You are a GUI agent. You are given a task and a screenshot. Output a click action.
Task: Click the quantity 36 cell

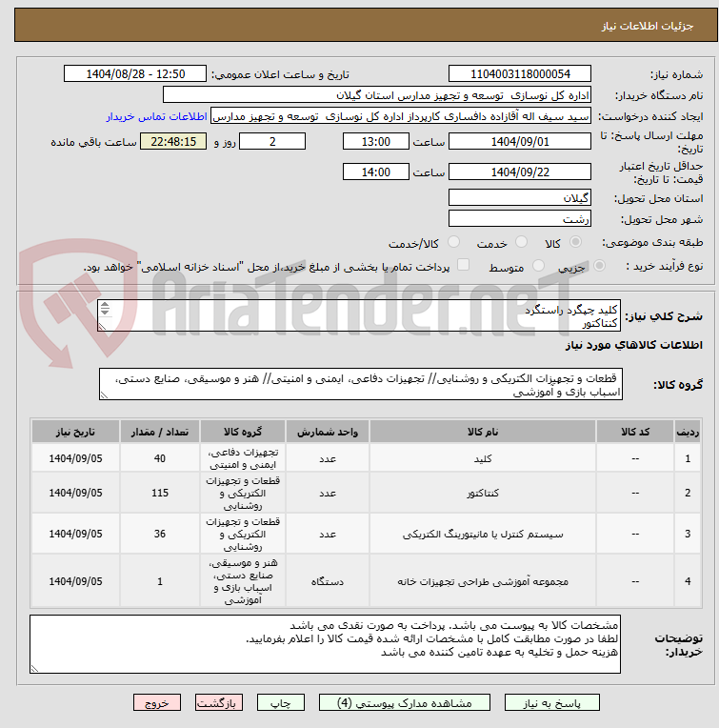[160, 534]
